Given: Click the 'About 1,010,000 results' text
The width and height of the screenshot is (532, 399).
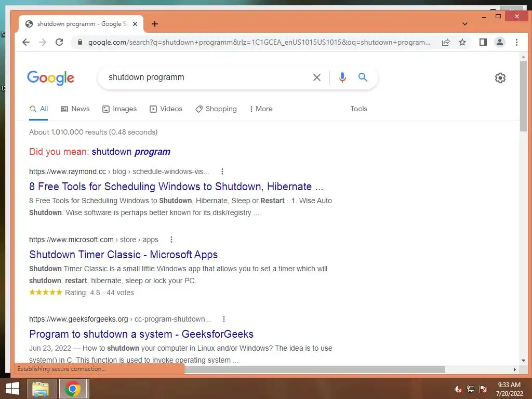Looking at the screenshot, I should pyautogui.click(x=94, y=132).
